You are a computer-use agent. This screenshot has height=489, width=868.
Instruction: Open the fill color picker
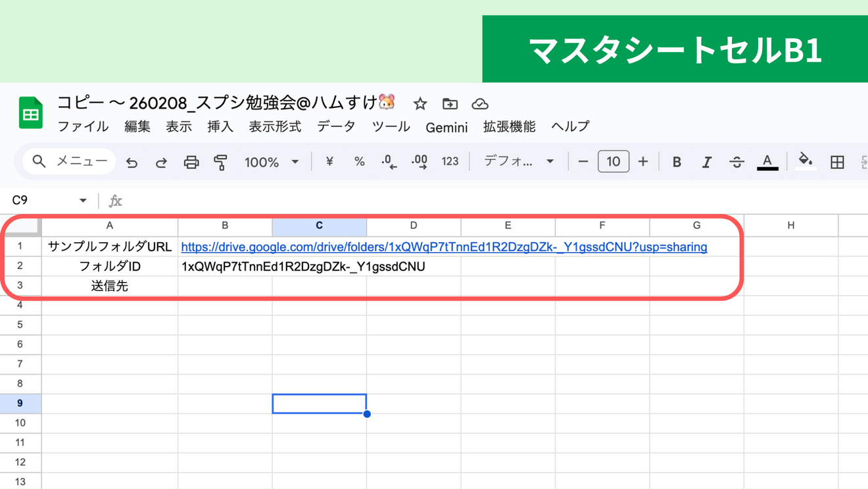tap(806, 162)
